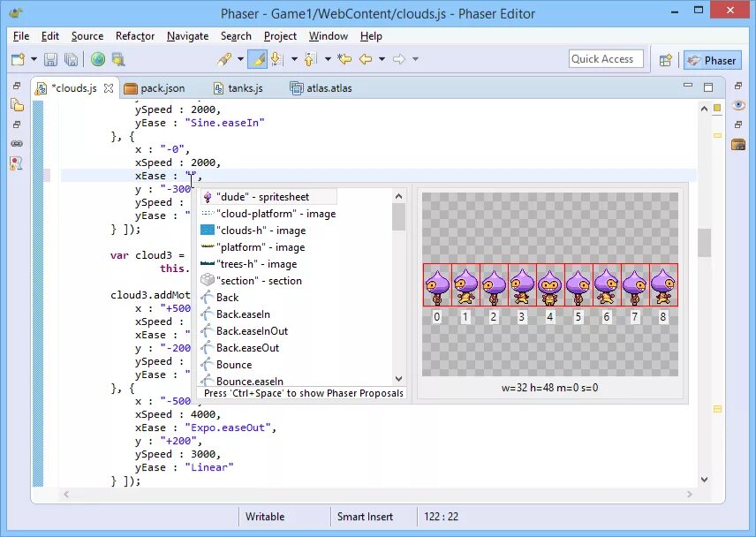This screenshot has height=537, width=756.
Task: Select "platform" - image proposal
Action: 253,247
